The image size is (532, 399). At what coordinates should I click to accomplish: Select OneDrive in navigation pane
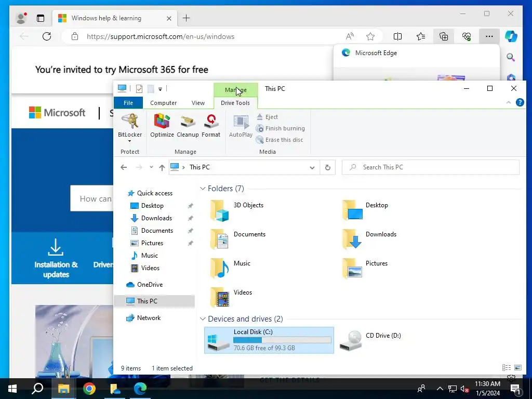[x=150, y=285]
